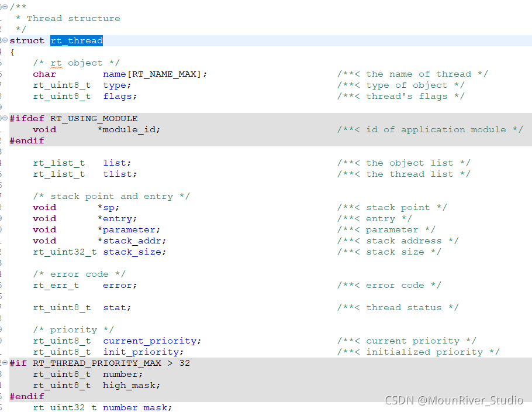Click the stack_size field identifier

pos(132,252)
